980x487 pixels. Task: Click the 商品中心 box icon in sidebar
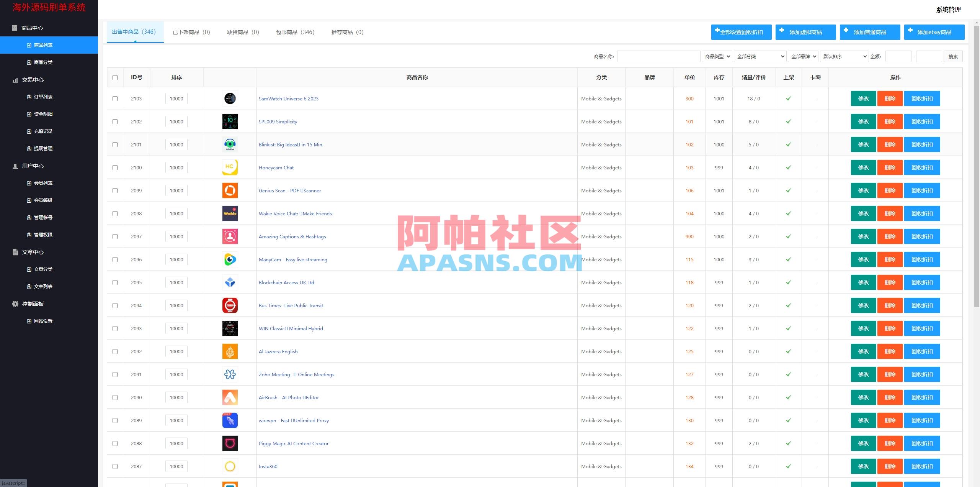tap(15, 28)
